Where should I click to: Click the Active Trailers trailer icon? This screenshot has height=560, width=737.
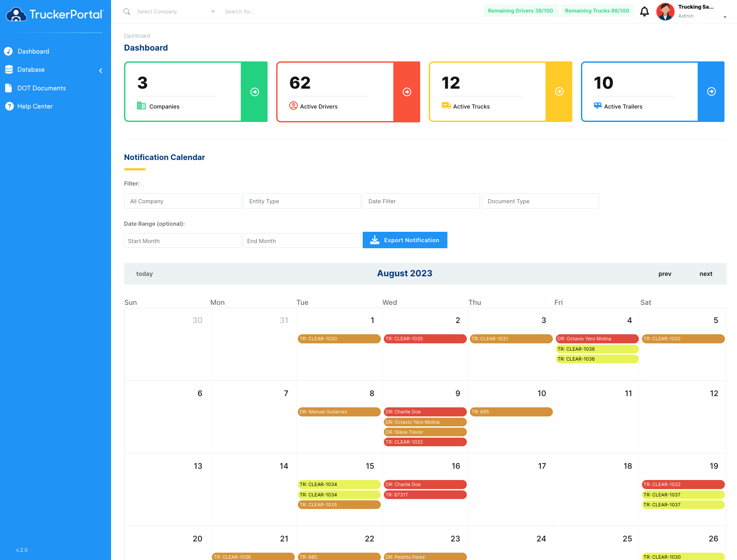[x=598, y=106]
